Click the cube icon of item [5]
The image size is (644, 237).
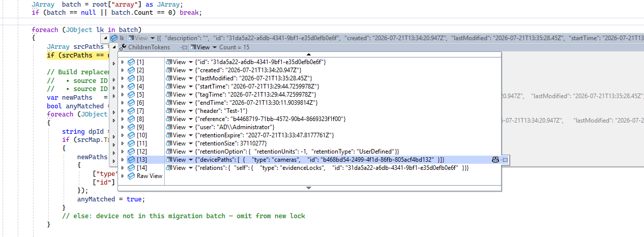(x=131, y=95)
